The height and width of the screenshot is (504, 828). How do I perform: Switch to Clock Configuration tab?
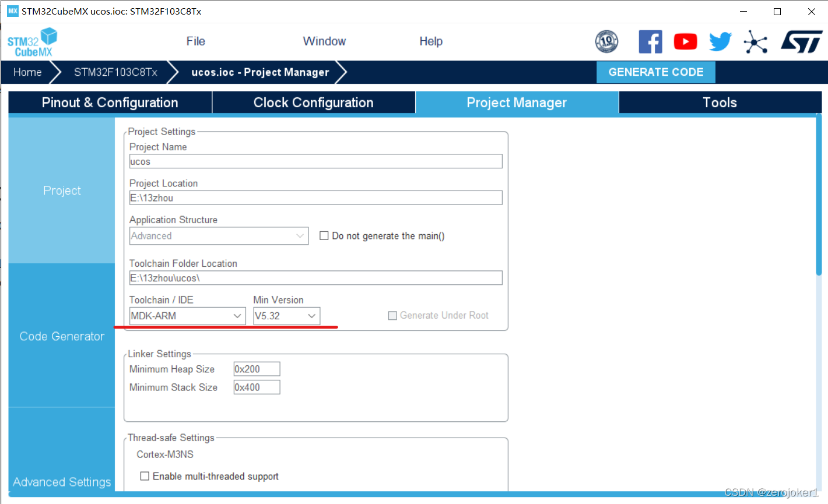pos(314,103)
